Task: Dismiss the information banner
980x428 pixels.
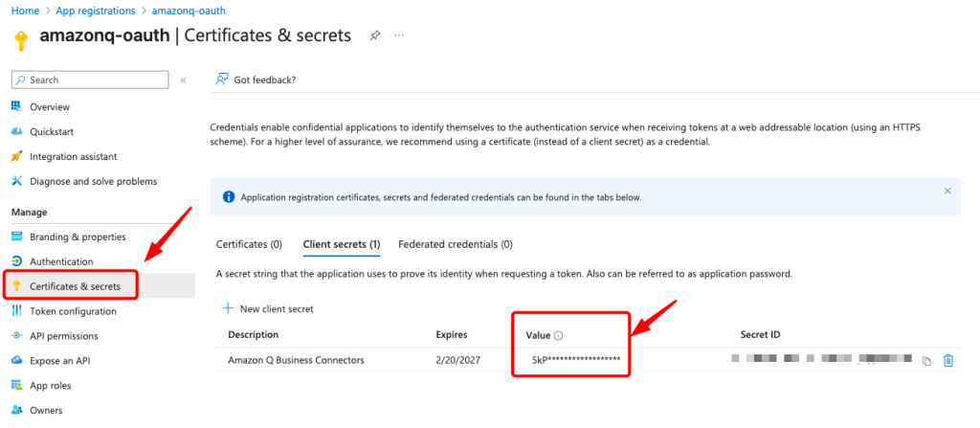Action: click(x=947, y=191)
